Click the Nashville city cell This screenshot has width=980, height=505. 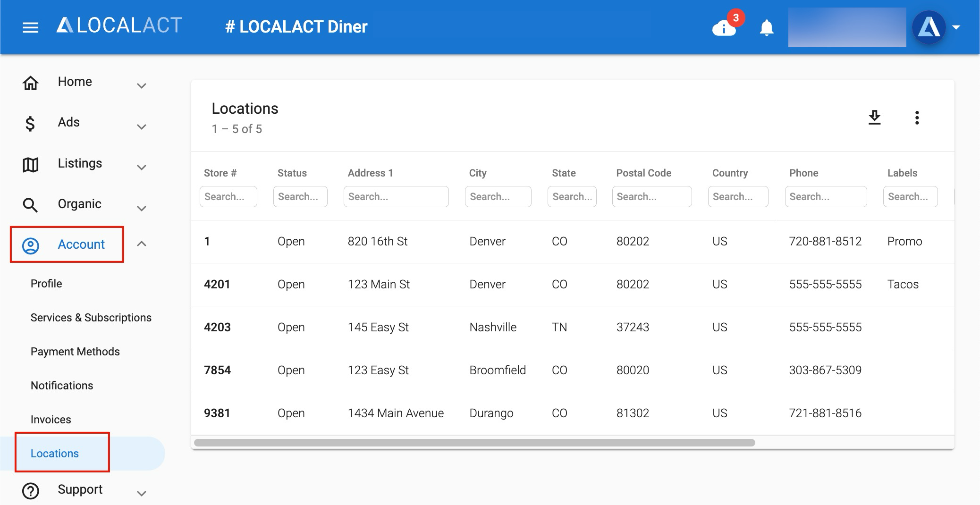click(x=493, y=328)
